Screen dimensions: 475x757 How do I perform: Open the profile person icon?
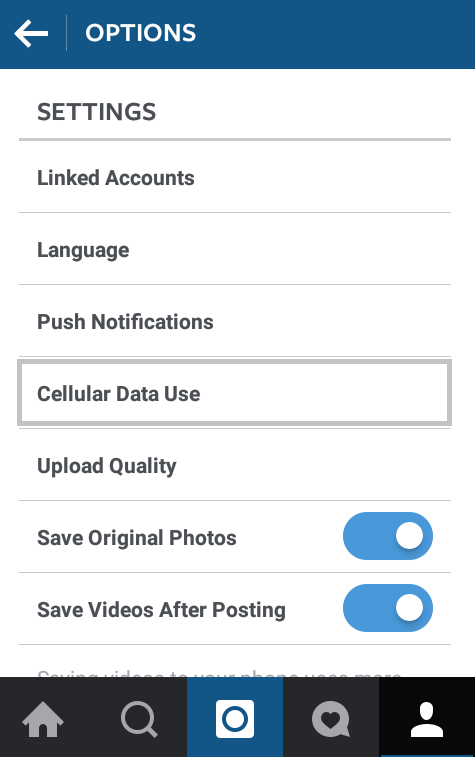click(427, 719)
